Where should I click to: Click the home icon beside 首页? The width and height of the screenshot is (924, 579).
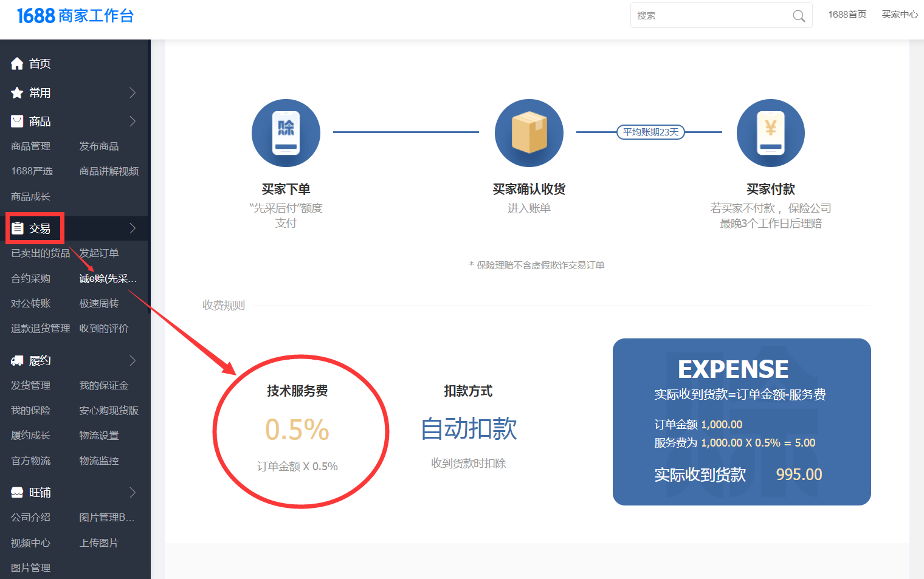pos(17,64)
